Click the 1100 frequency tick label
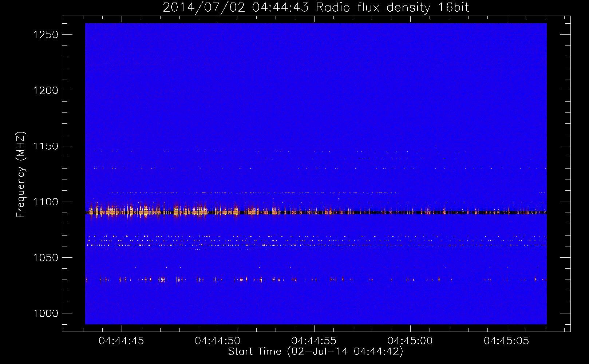The height and width of the screenshot is (364, 589). click(x=46, y=202)
